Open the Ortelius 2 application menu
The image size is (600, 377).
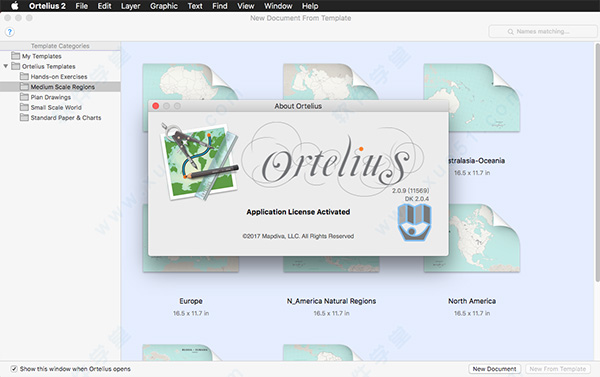click(47, 6)
